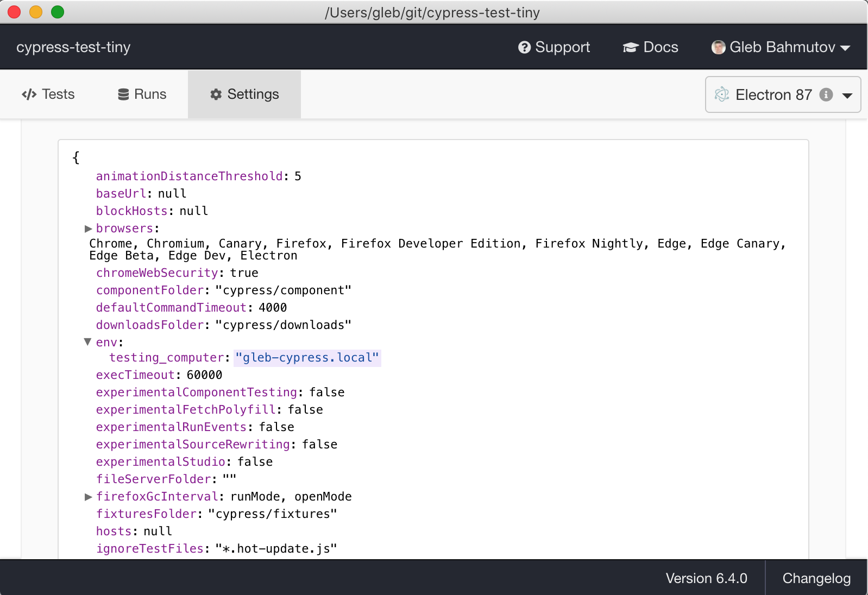Viewport: 868px width, 595px height.
Task: Open Gleb Bahmutov user menu
Action: click(x=781, y=47)
